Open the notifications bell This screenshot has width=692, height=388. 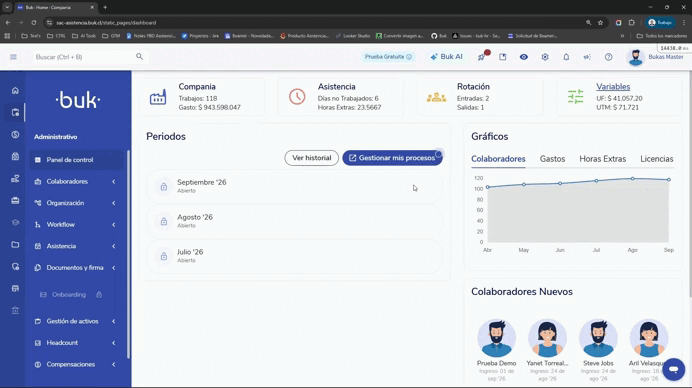[x=566, y=57]
